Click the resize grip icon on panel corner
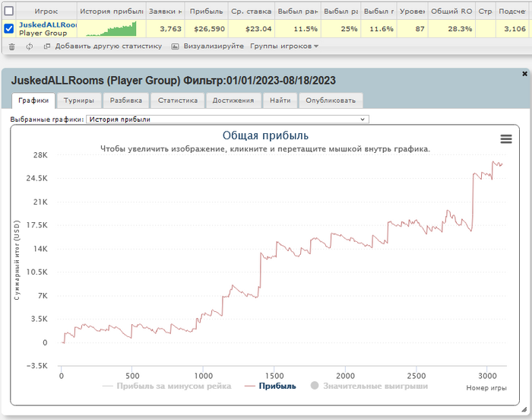This screenshot has width=532, height=420. pyautogui.click(x=524, y=409)
